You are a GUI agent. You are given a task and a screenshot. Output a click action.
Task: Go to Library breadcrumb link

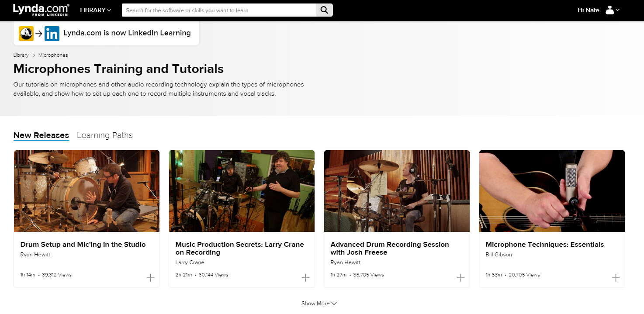21,55
